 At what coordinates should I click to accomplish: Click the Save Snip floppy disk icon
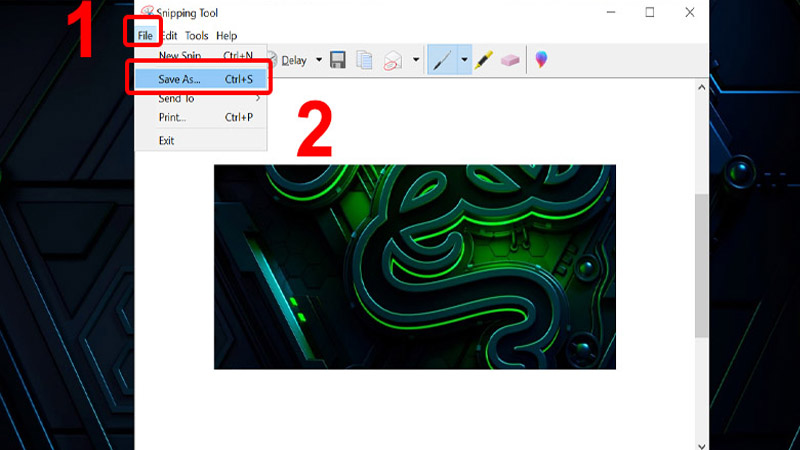pyautogui.click(x=338, y=60)
